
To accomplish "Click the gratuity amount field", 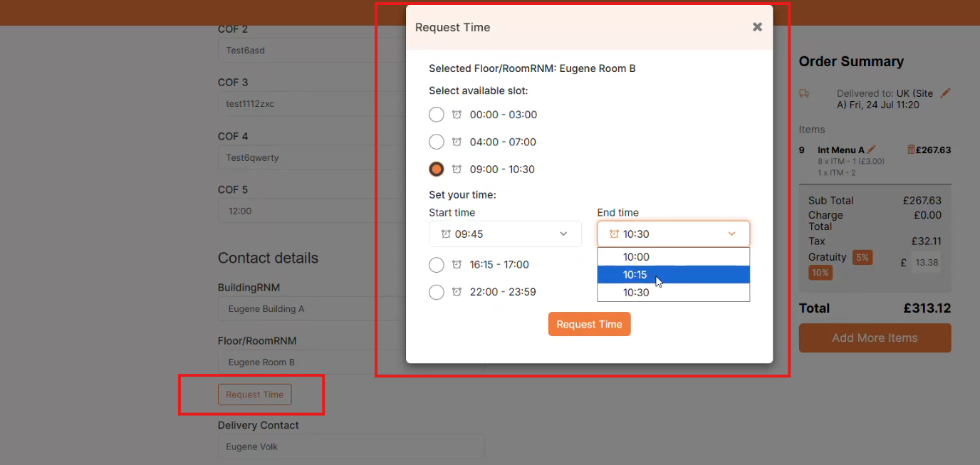I will coord(926,263).
